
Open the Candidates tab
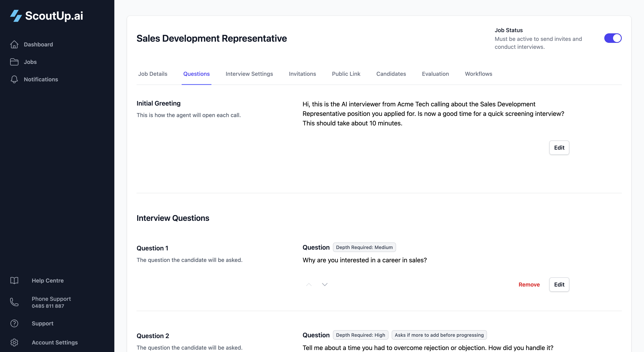point(391,74)
